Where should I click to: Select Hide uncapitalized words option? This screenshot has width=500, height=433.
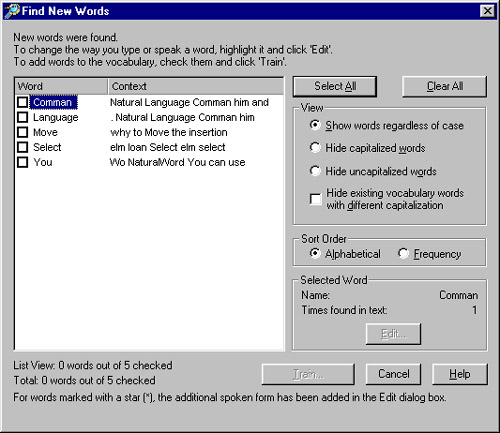point(315,171)
